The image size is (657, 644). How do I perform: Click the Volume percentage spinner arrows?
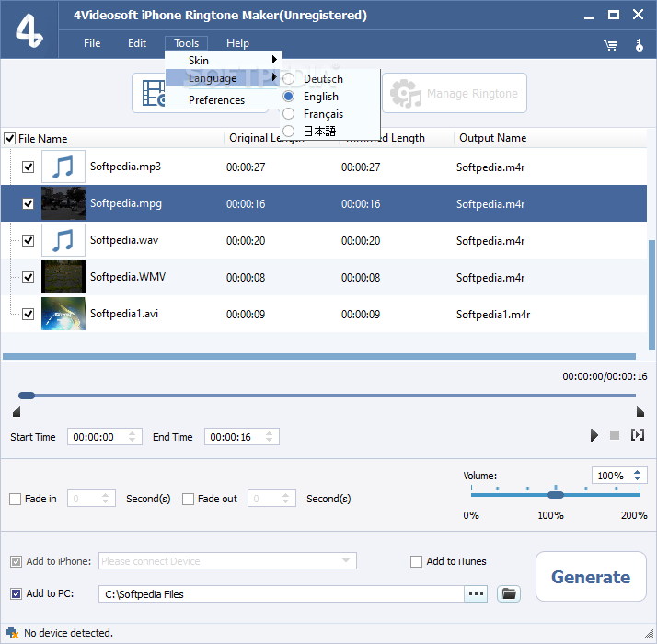(x=637, y=475)
